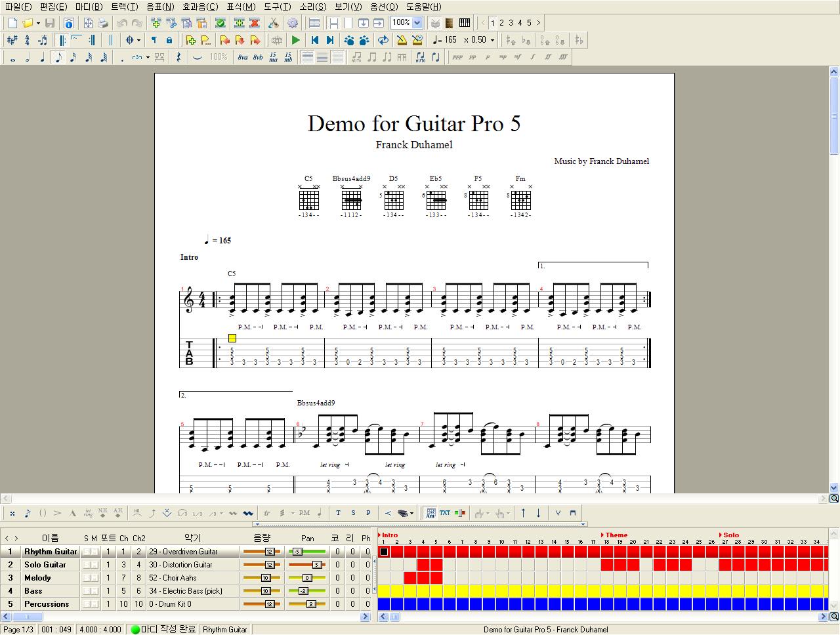This screenshot has width=840, height=635.
Task: Apply the slap S effect
Action: click(x=353, y=513)
